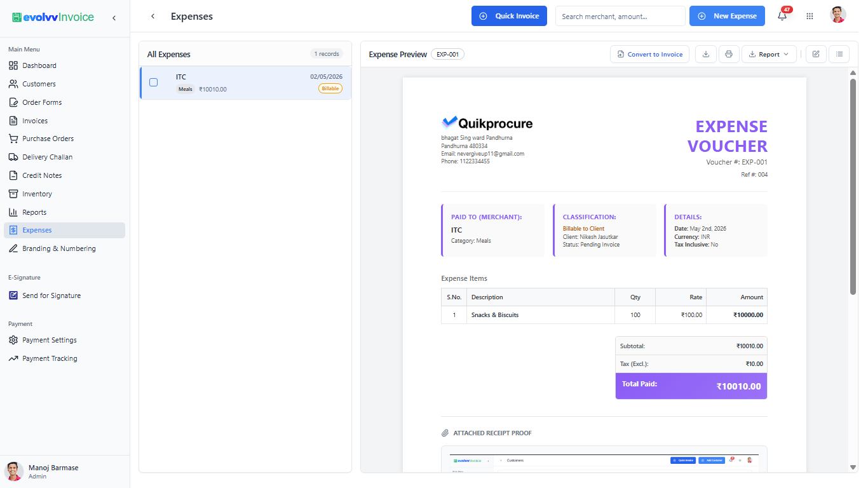Click the 02/05/2026 date on ITC
The width and height of the screenshot is (868, 488).
point(326,77)
